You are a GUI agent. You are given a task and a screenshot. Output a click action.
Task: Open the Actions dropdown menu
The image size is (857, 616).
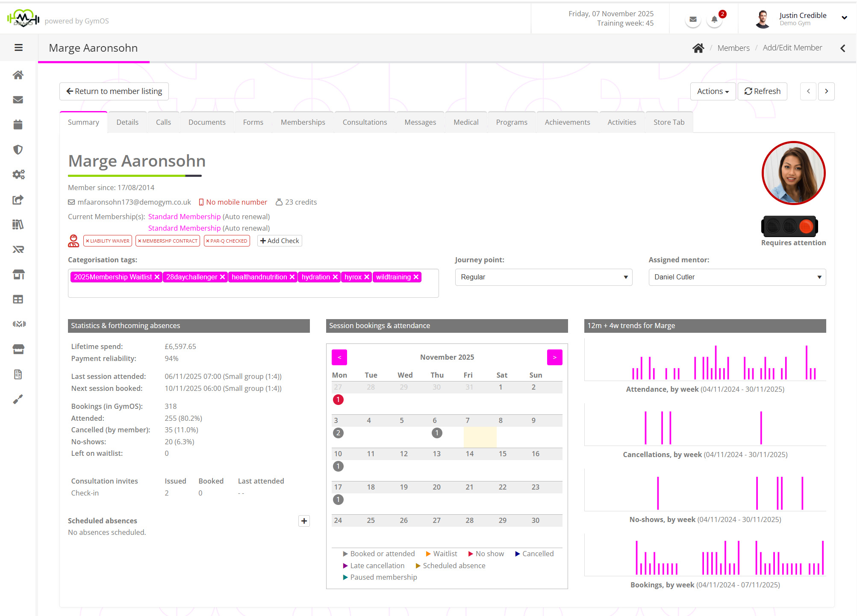coord(713,91)
